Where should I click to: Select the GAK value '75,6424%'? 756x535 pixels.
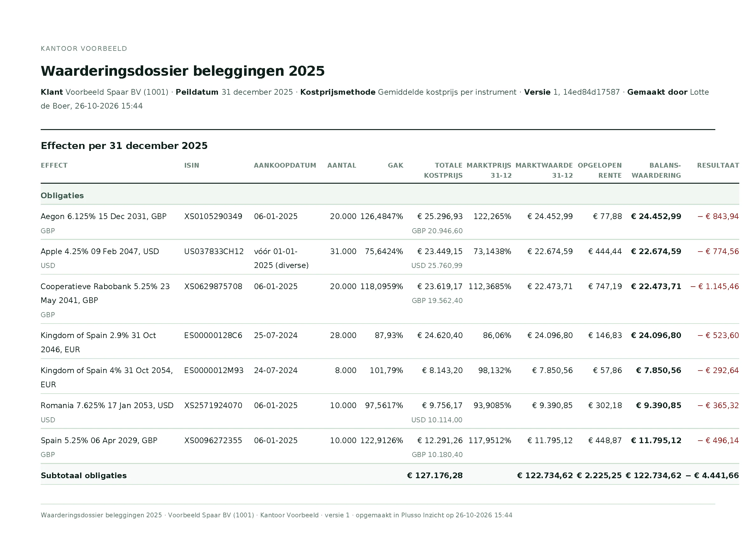point(384,251)
